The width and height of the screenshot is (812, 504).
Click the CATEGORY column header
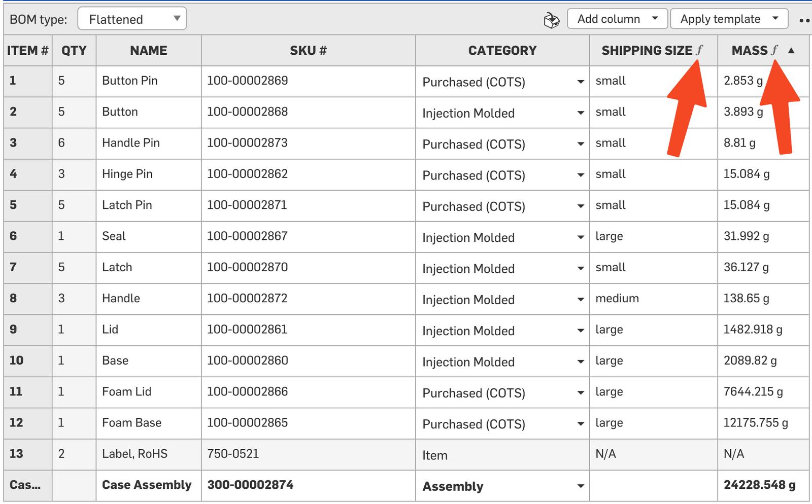click(502, 50)
